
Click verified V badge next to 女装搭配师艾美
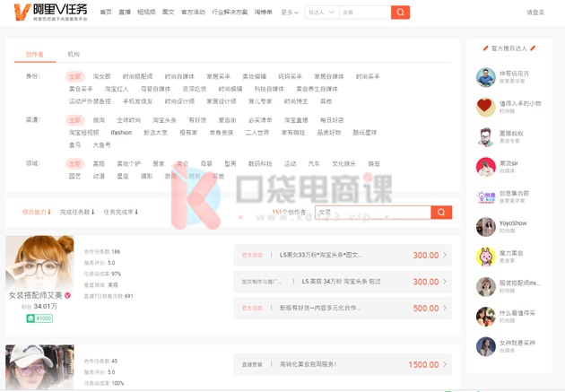[x=67, y=295]
